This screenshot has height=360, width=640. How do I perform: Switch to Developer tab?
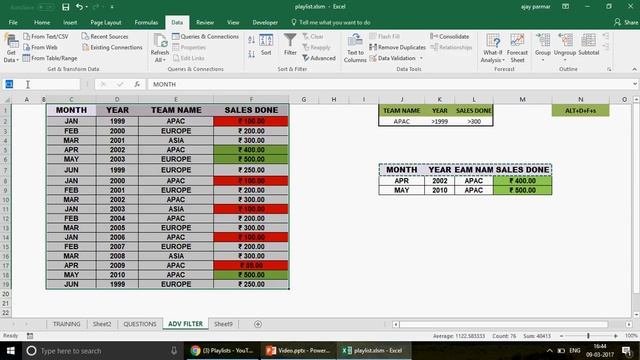(x=265, y=22)
